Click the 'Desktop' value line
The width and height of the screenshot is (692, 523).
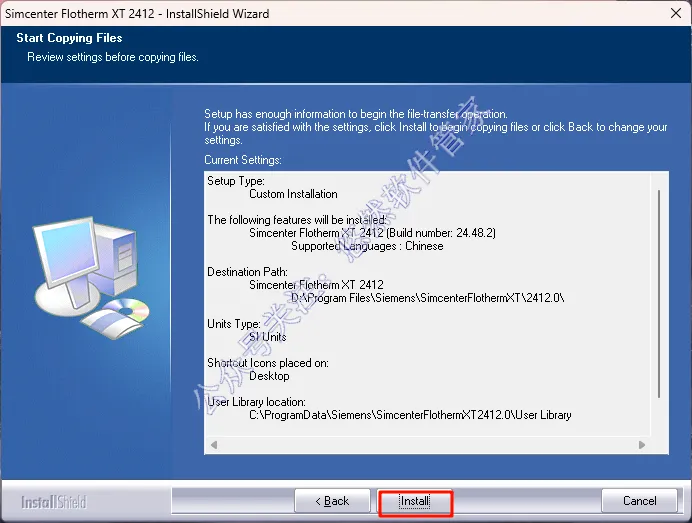[269, 376]
